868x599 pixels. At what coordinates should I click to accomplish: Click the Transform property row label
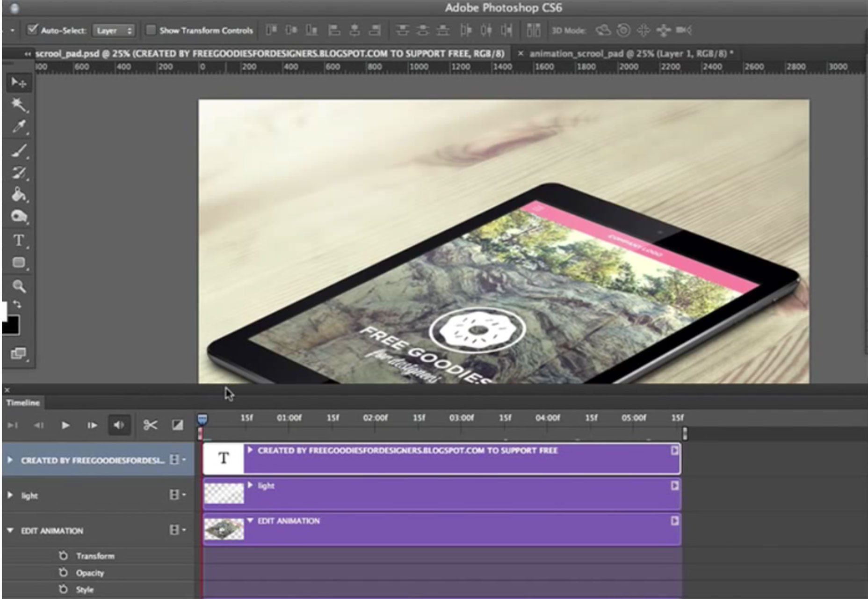pyautogui.click(x=95, y=556)
